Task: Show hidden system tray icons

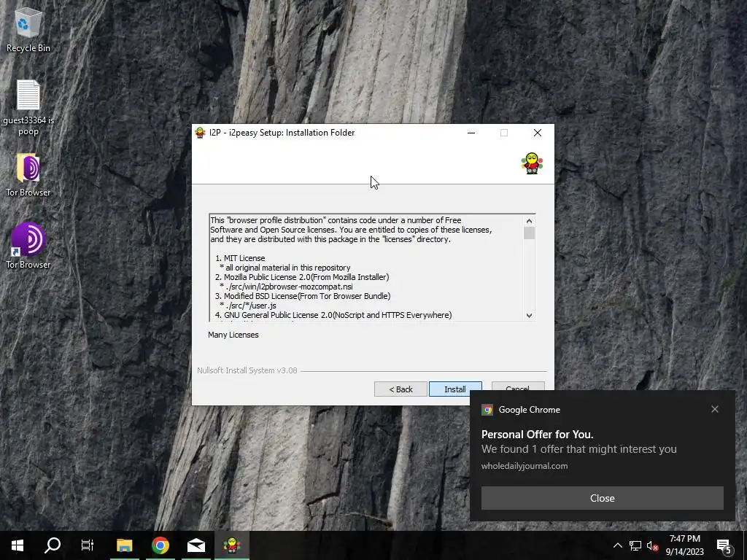Action: [x=617, y=545]
